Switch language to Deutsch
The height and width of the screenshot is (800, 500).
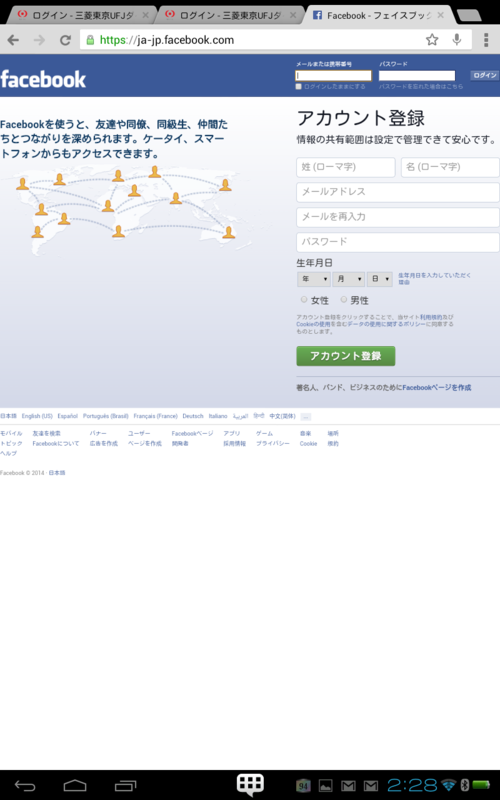point(193,416)
